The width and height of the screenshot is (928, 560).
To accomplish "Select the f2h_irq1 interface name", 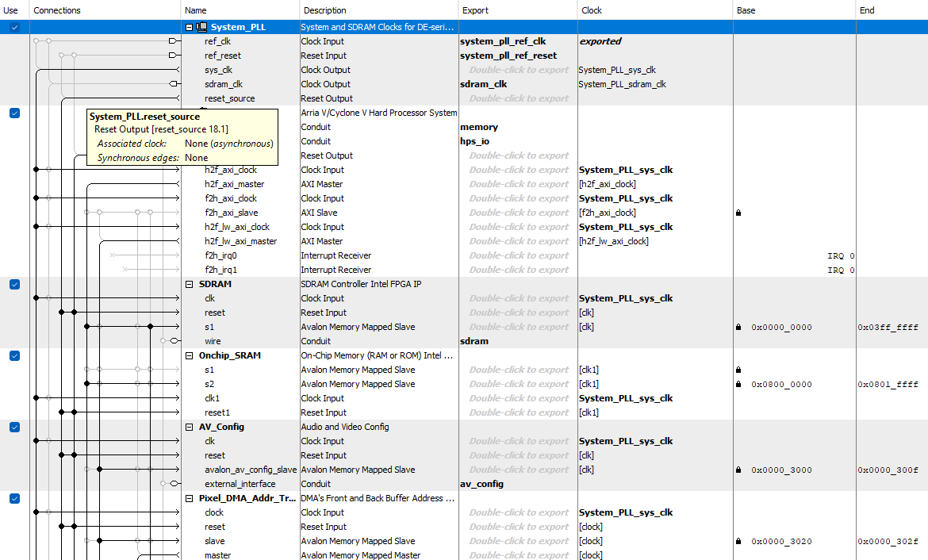I will (x=220, y=270).
